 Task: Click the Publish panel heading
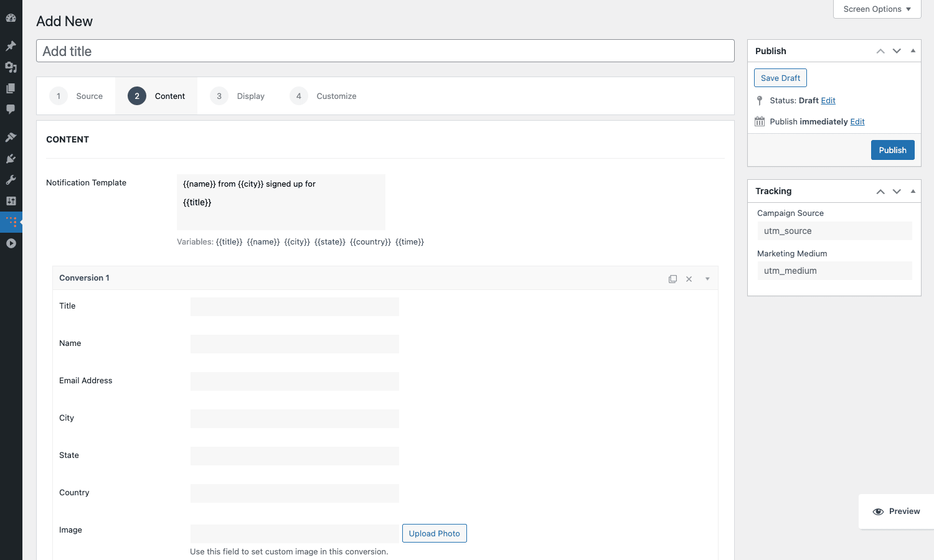[771, 51]
